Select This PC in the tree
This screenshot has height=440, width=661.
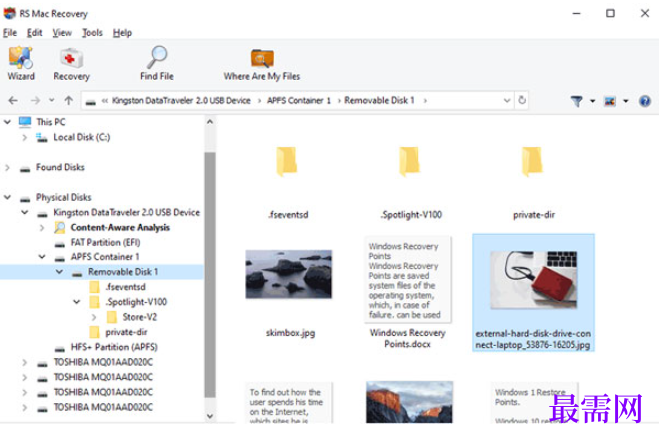coord(51,122)
